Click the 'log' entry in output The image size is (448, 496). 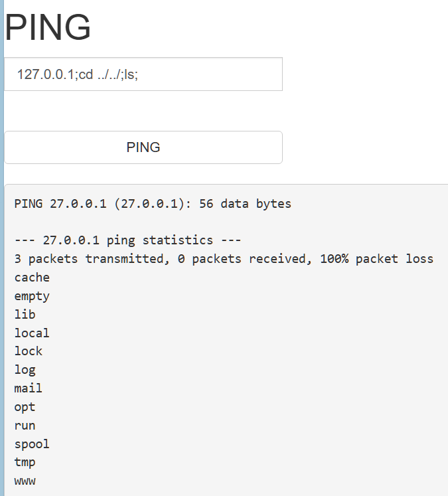click(25, 370)
